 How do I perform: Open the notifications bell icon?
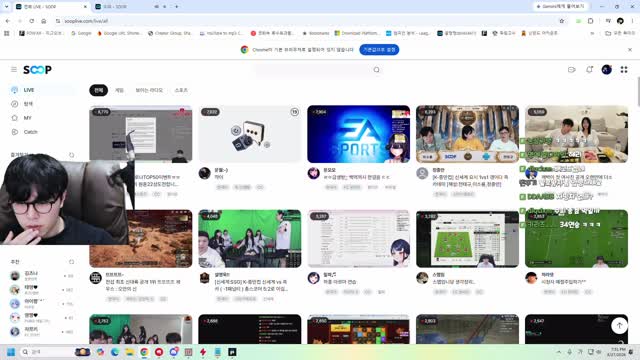click(x=589, y=70)
